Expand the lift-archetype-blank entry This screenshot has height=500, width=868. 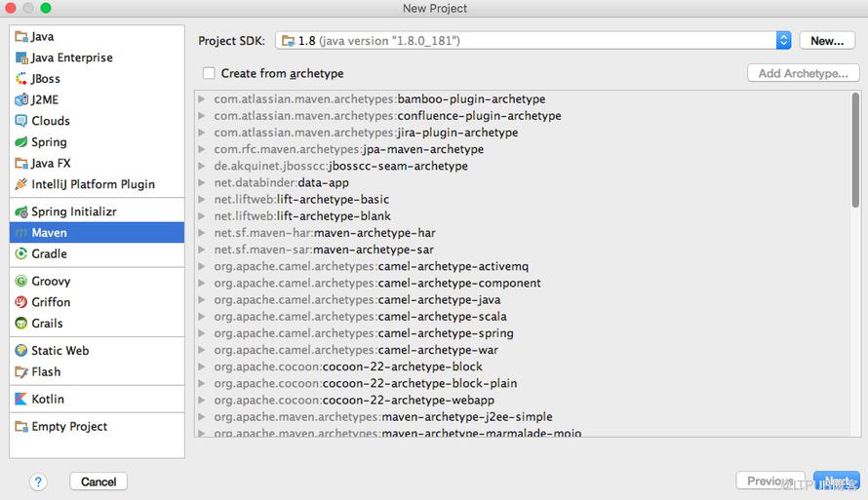(202, 215)
